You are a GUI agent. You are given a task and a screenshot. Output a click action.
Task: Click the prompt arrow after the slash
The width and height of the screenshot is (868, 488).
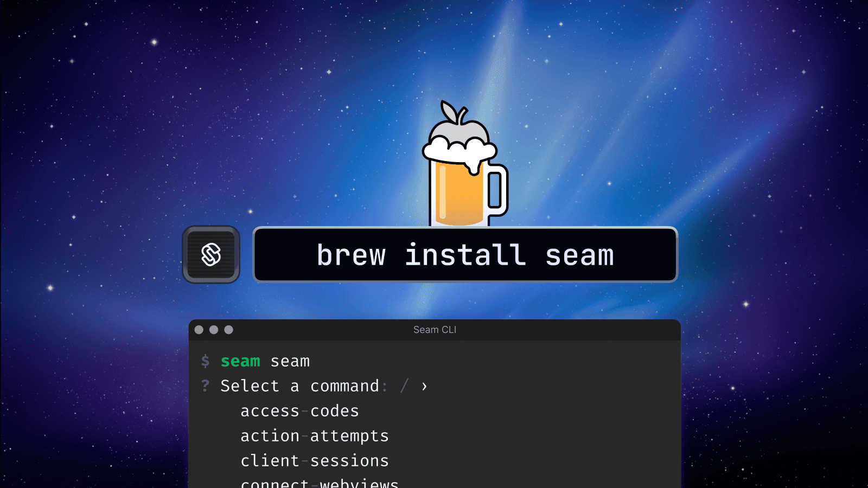424,387
